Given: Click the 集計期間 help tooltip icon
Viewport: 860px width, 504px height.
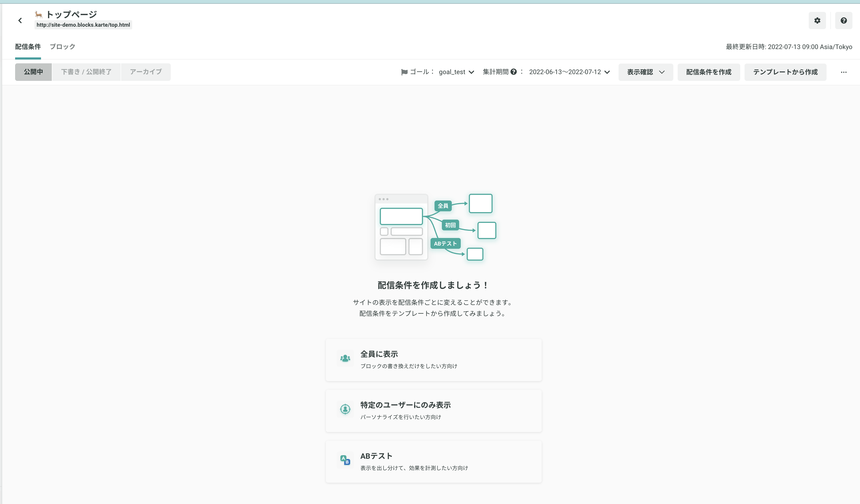Looking at the screenshot, I should click(513, 72).
